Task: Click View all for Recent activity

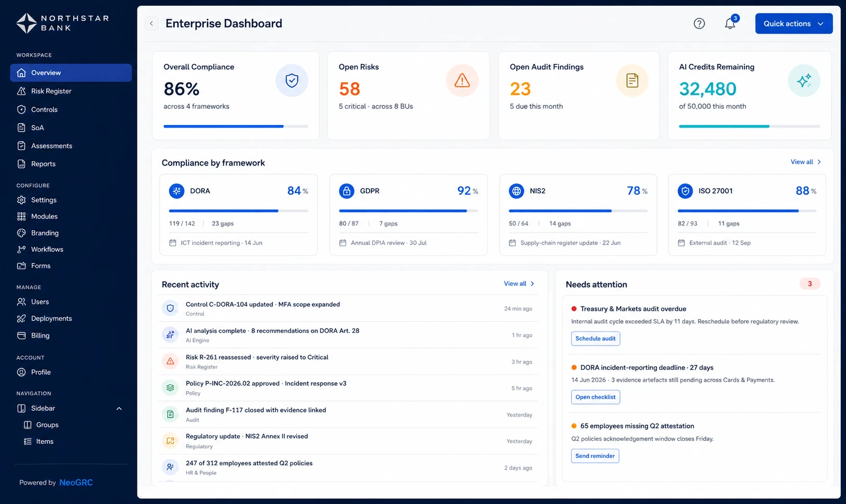Action: click(x=519, y=284)
